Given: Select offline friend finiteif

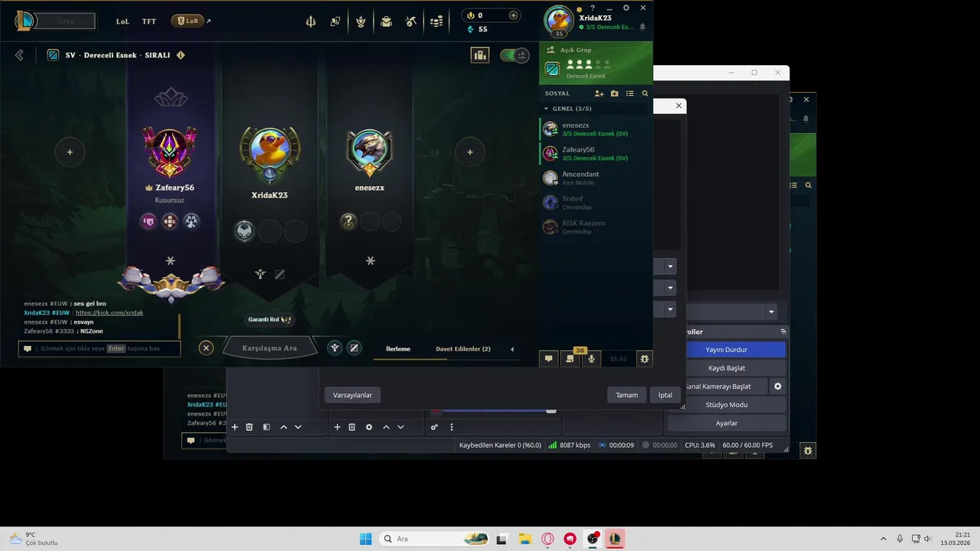Looking at the screenshot, I should pos(596,202).
